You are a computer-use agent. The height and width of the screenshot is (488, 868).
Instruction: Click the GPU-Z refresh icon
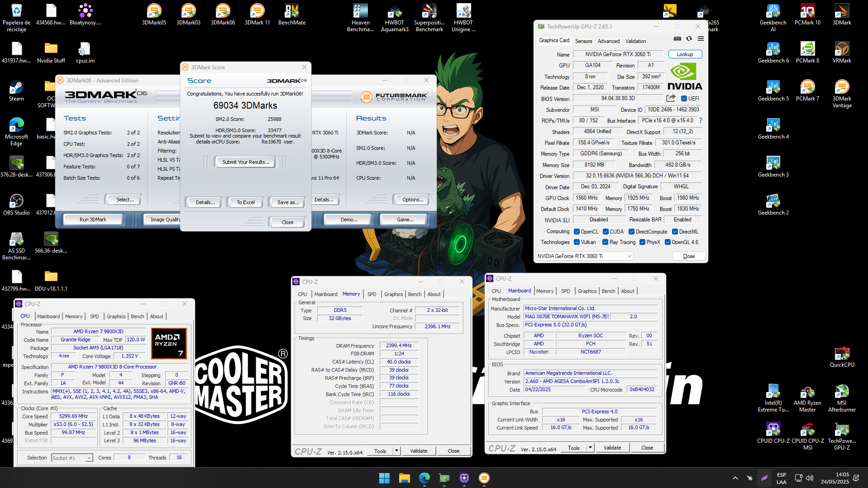[689, 39]
